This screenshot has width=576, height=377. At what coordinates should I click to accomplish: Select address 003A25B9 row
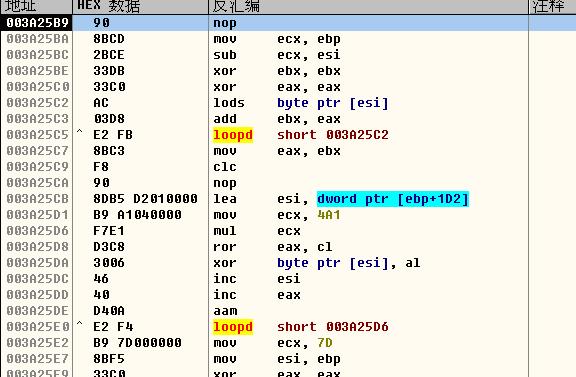click(x=288, y=23)
